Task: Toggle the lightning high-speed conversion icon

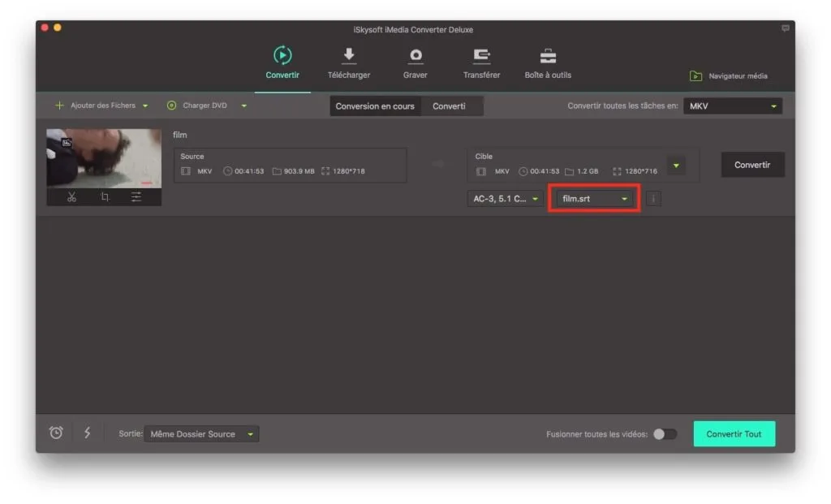Action: click(x=87, y=433)
